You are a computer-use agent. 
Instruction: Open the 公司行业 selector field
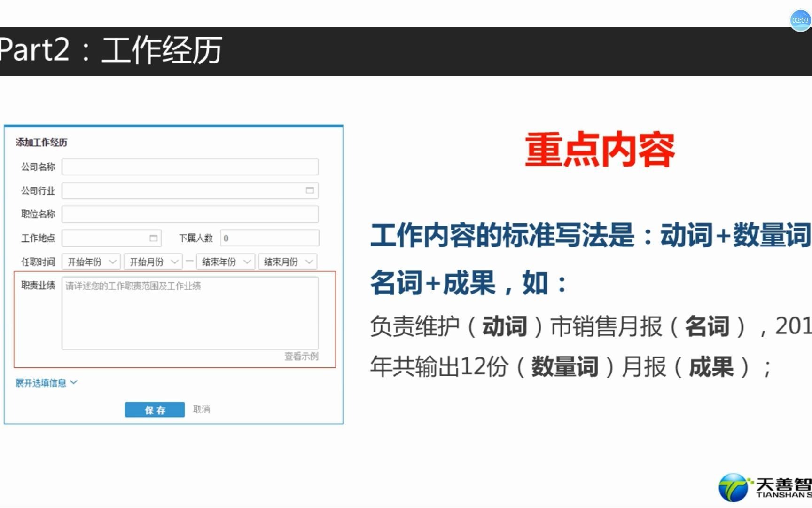pos(190,190)
